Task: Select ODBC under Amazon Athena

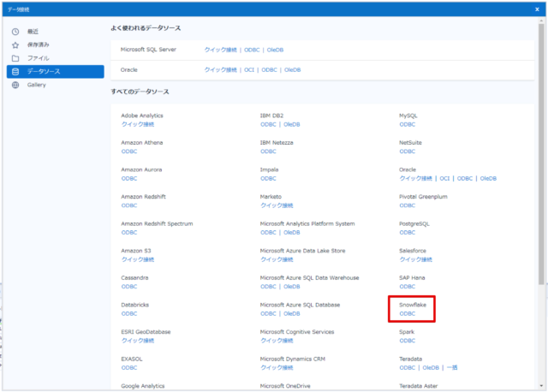Action: 129,151
